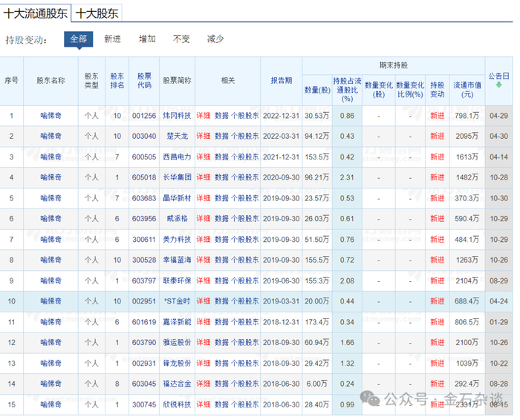
Task: Open stock code 603956 link
Action: (144, 219)
